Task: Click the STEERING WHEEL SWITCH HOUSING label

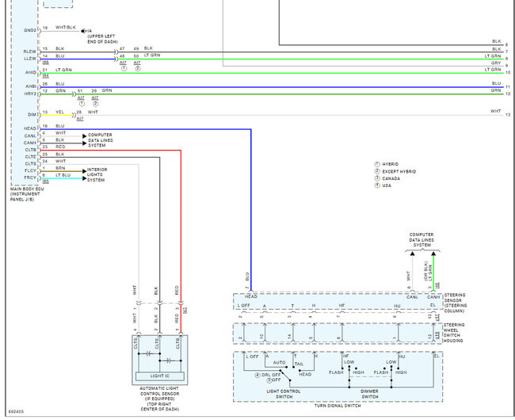Action: coord(454,333)
